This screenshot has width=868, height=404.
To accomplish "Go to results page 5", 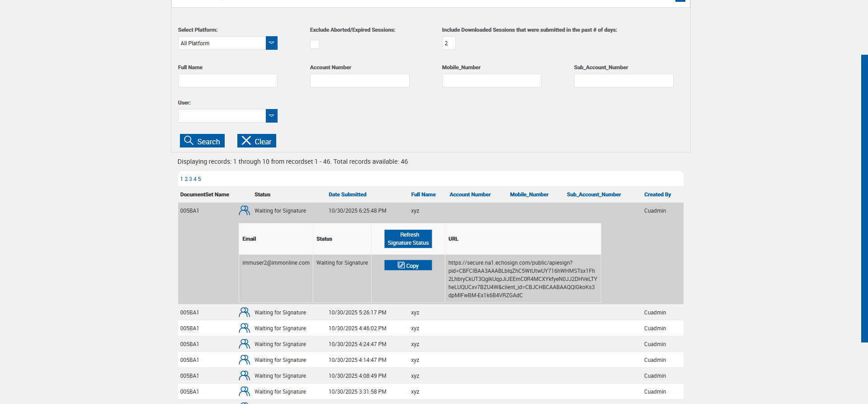I will (199, 179).
